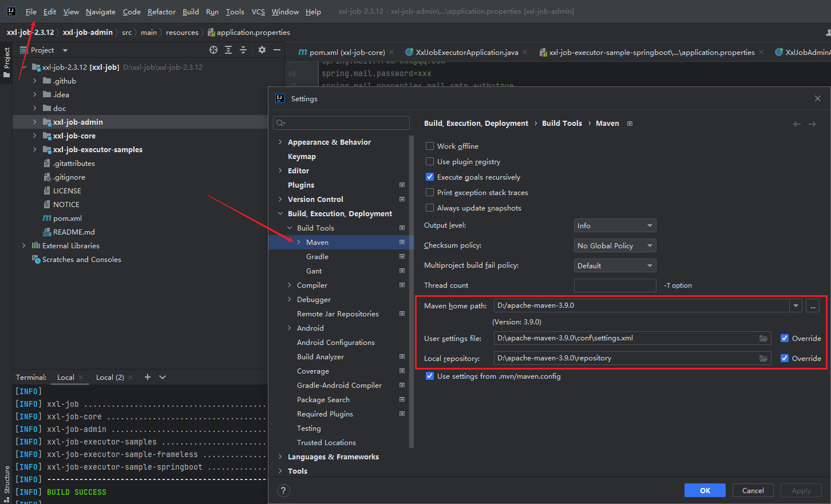Image resolution: width=831 pixels, height=504 pixels.
Task: Click folder icon in Local repository field
Action: point(763,358)
